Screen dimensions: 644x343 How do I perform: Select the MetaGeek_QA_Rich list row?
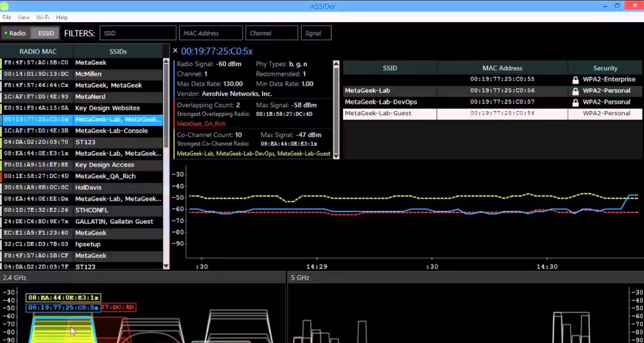coord(82,176)
